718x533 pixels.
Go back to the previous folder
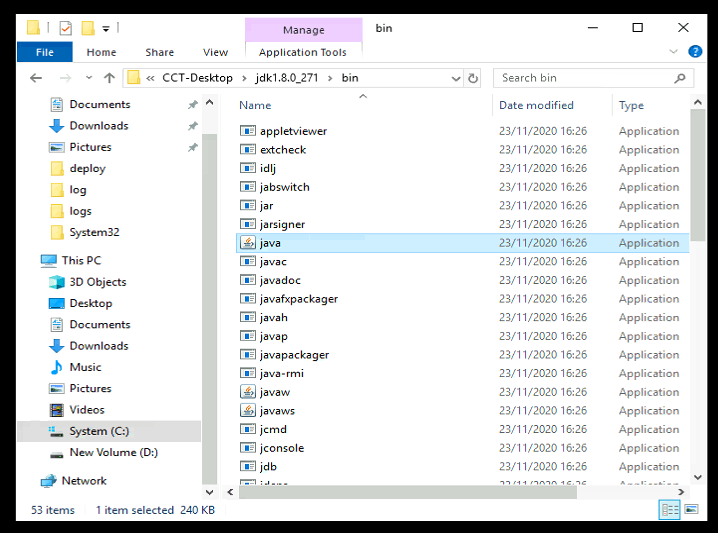click(x=36, y=78)
